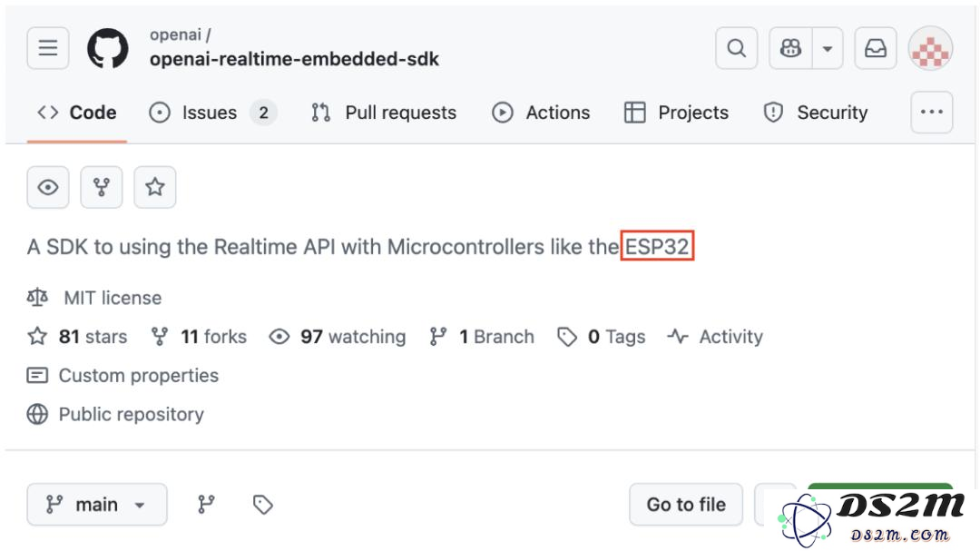Open the search magnifier button
980x551 pixels.
point(736,48)
